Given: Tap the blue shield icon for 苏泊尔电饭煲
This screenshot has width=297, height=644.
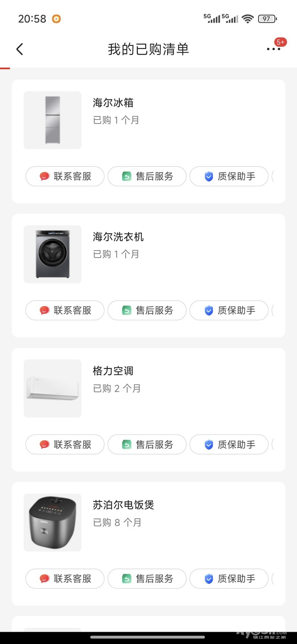Looking at the screenshot, I should [x=209, y=579].
